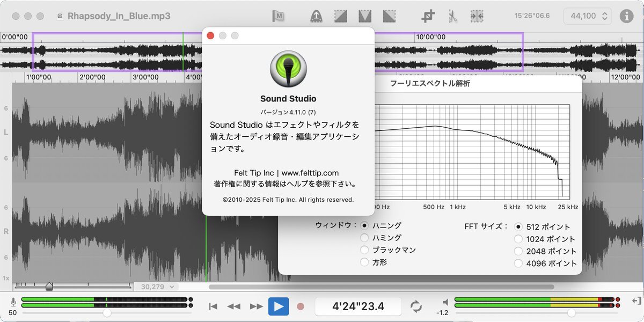Close the Sound Studio about window
644x322 pixels.
pyautogui.click(x=210, y=35)
